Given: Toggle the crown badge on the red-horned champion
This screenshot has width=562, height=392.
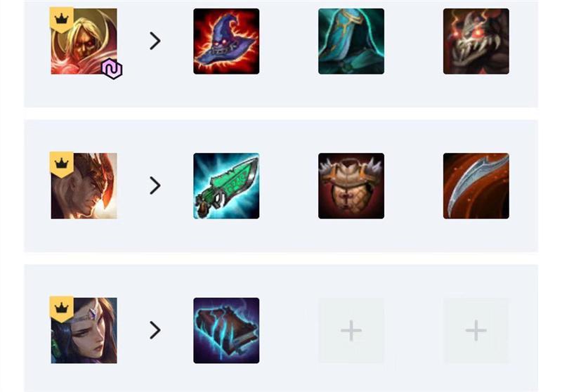Looking at the screenshot, I should point(62,164).
